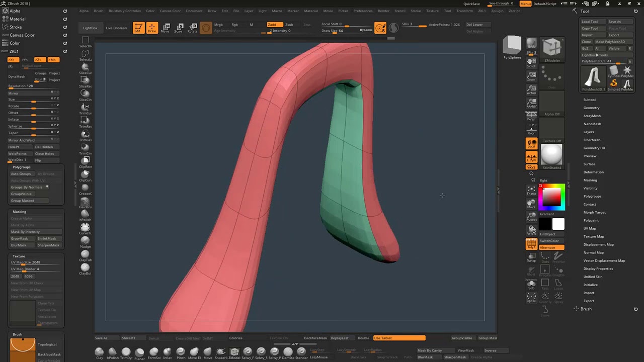Viewport: 644px width, 362px height.
Task: Toggle Zsub mode
Action: (289, 25)
